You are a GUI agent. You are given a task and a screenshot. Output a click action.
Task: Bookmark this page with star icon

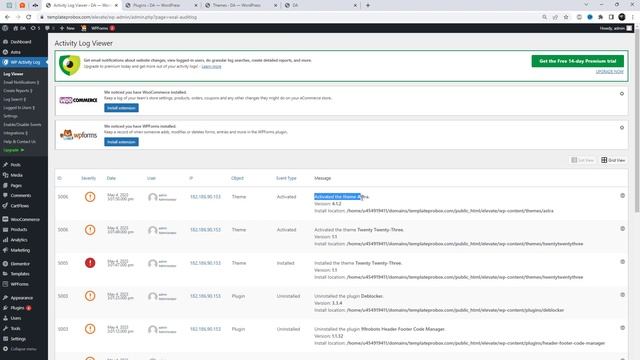click(566, 17)
